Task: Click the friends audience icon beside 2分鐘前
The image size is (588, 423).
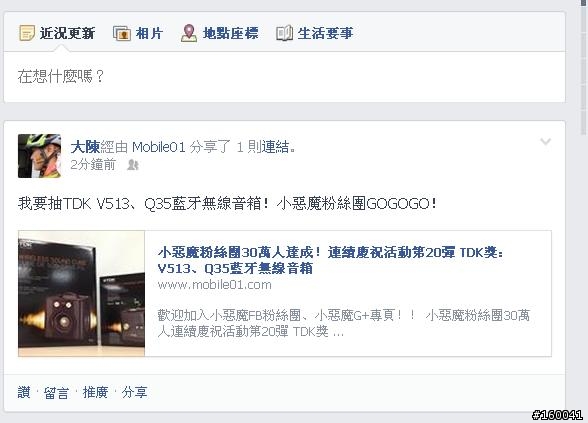Action: pyautogui.click(x=133, y=165)
